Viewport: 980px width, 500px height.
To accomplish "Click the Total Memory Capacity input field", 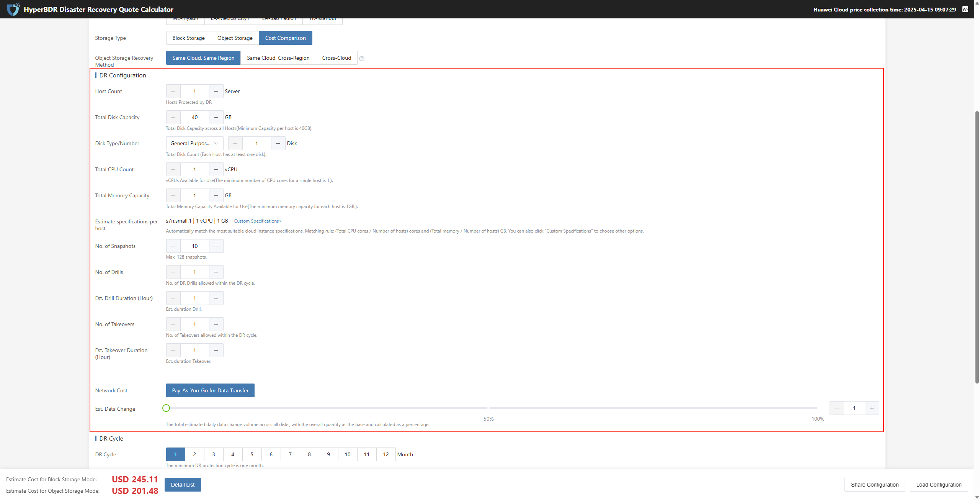I will [x=194, y=195].
